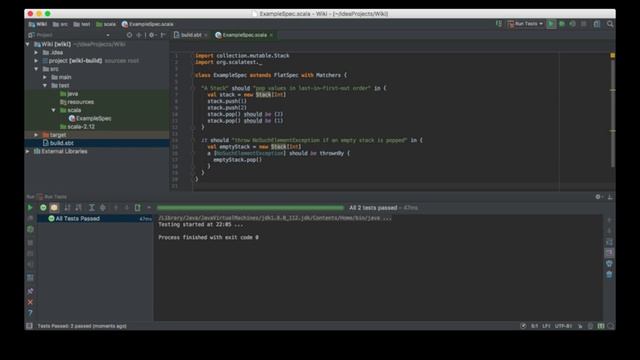Run the Run Tests configuration with toolbar play button
This screenshot has height=360, width=640.
[x=551, y=24]
